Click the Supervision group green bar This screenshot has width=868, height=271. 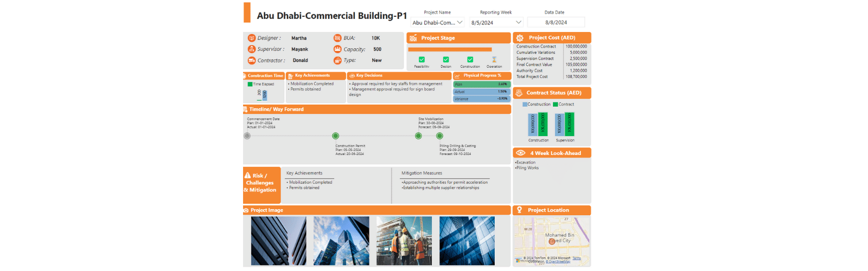[x=570, y=124]
